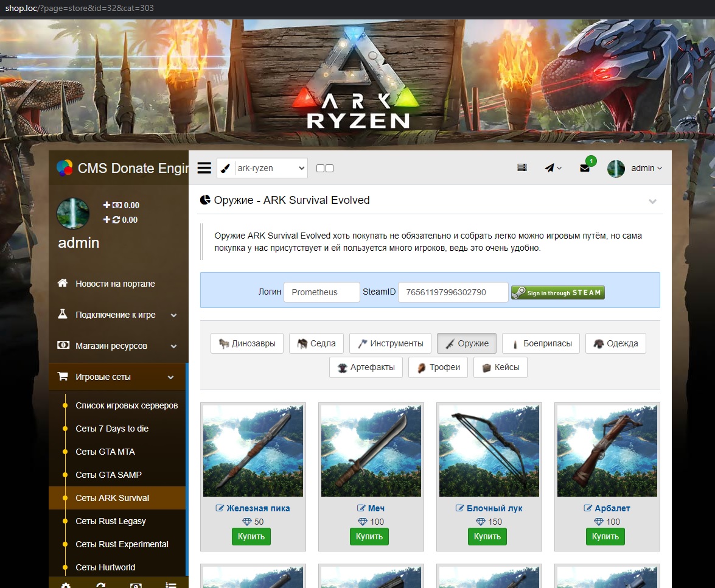Click the CMS Donate Engine logo icon
The width and height of the screenshot is (715, 588).
coord(65,167)
